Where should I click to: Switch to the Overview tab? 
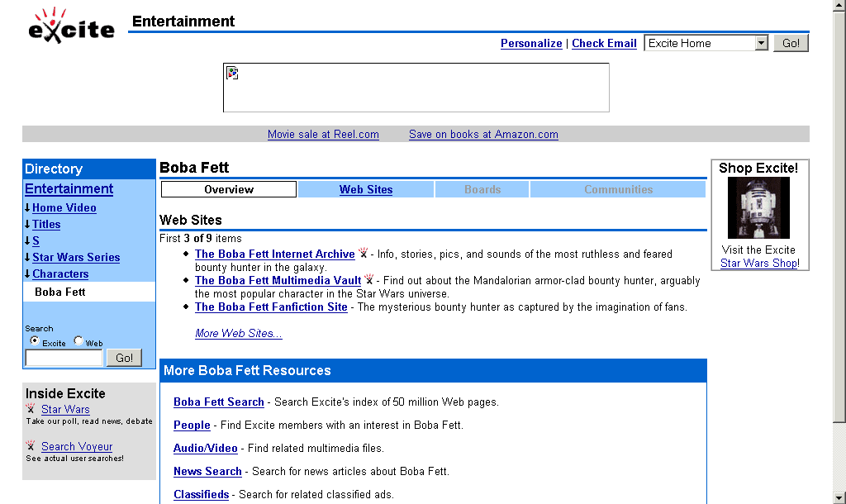point(229,189)
